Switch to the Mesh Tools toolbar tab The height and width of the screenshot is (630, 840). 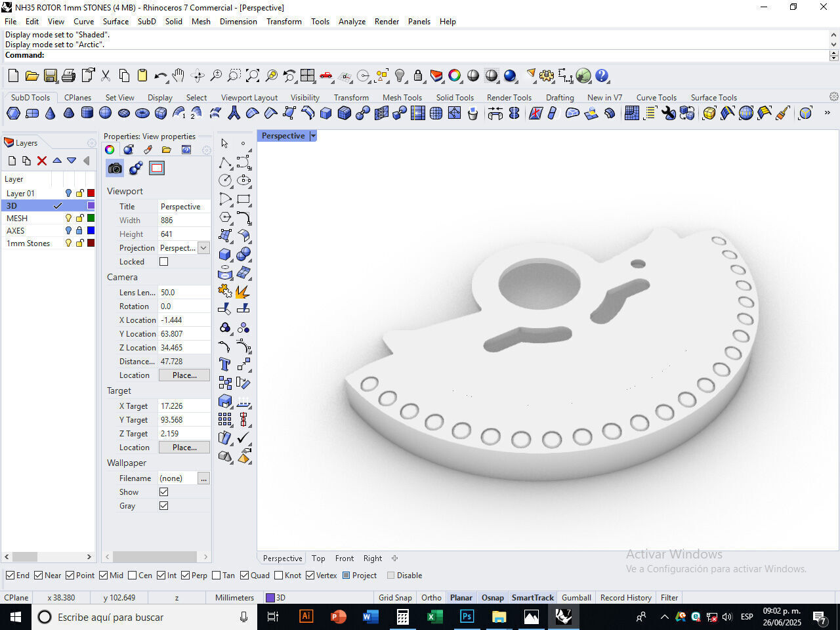pyautogui.click(x=402, y=97)
